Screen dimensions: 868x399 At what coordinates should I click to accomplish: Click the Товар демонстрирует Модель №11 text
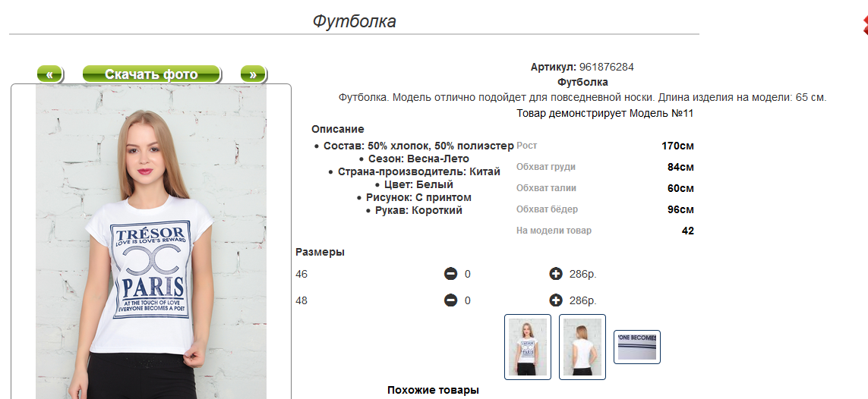(604, 113)
